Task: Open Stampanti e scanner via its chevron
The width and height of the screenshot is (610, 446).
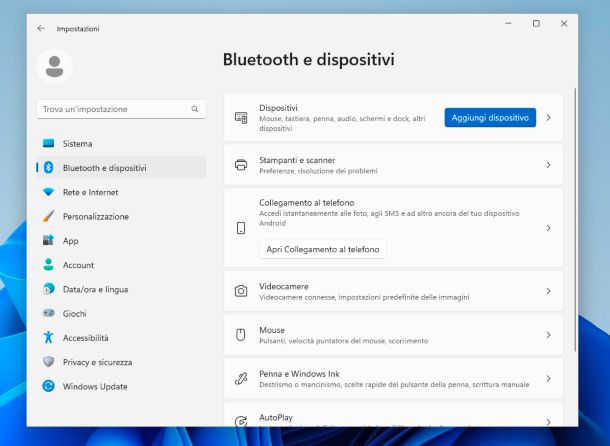Action: click(x=548, y=165)
